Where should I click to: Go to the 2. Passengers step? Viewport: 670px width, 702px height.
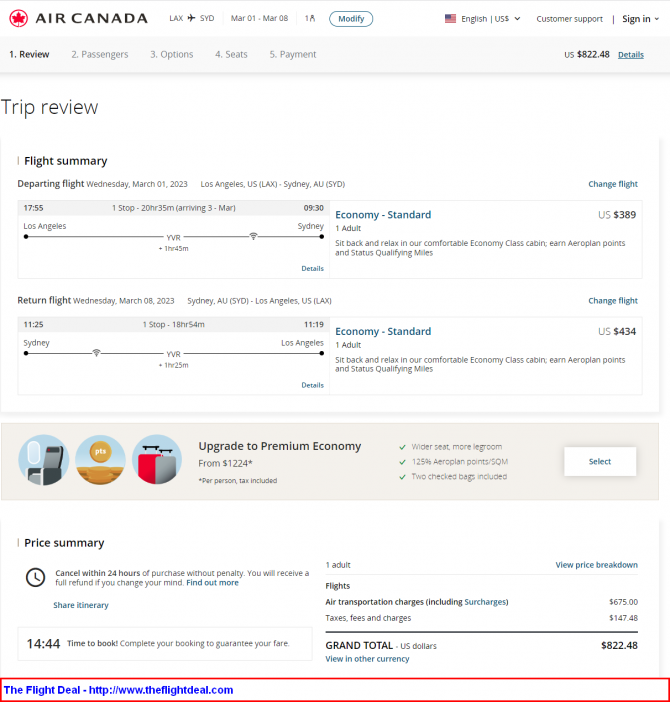pyautogui.click(x=100, y=54)
